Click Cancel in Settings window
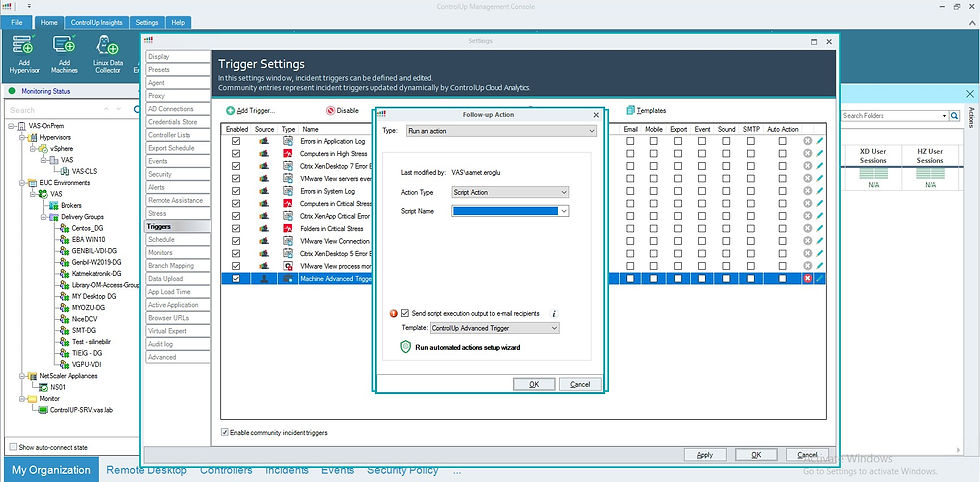Image resolution: width=980 pixels, height=482 pixels. click(x=808, y=454)
